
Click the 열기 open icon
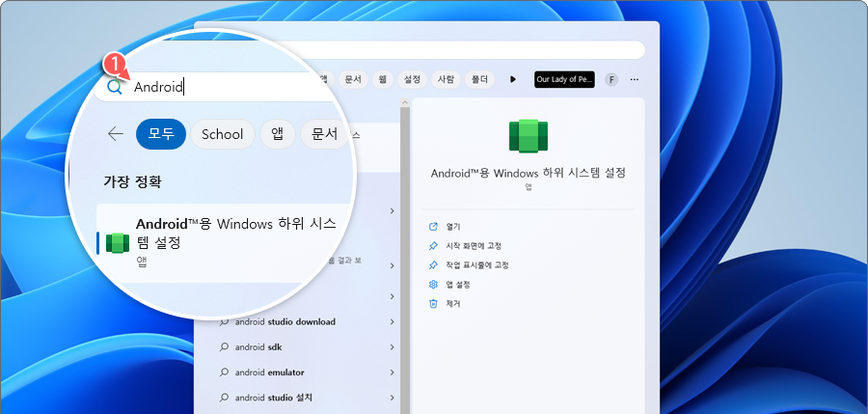[x=433, y=227]
